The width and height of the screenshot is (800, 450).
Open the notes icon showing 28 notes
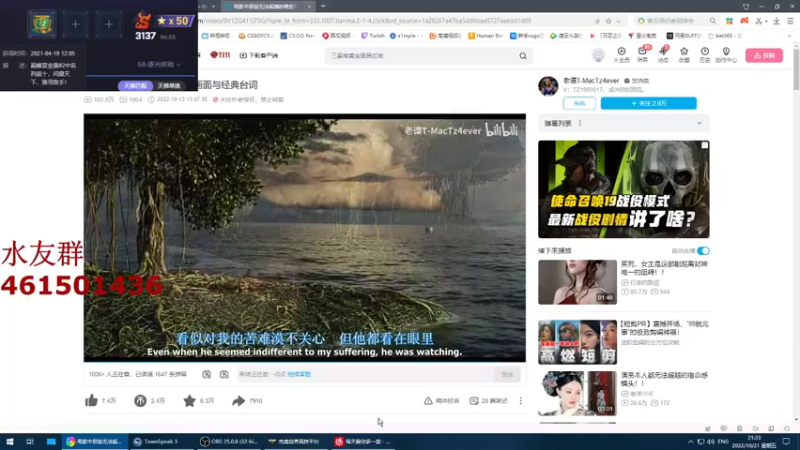pos(474,401)
